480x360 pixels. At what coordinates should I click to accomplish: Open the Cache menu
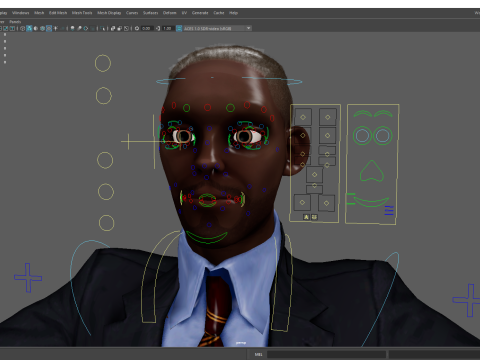point(219,13)
